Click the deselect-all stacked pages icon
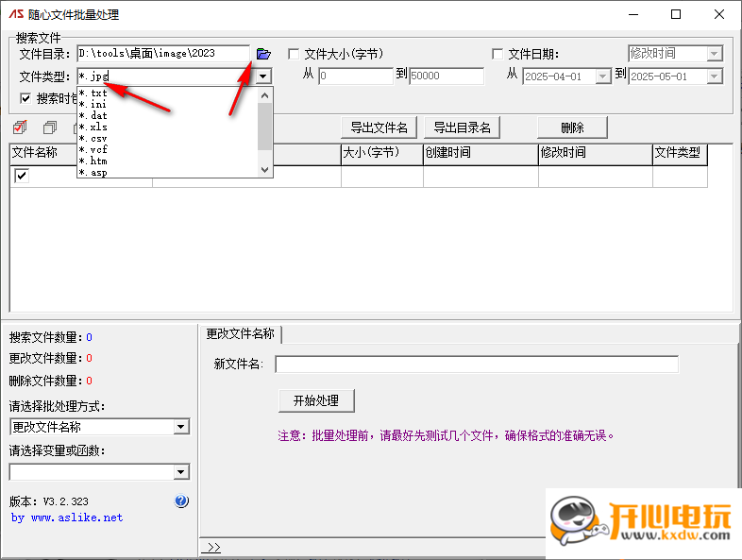742x560 pixels. (x=50, y=127)
